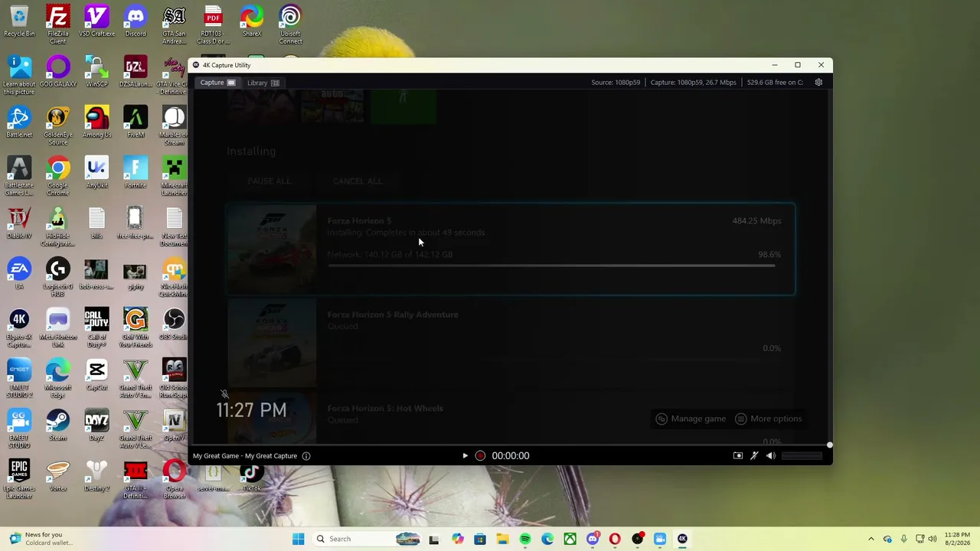Screen dimensions: 980x551
Task: Select the Discord desktop shortcut
Action: (x=136, y=21)
